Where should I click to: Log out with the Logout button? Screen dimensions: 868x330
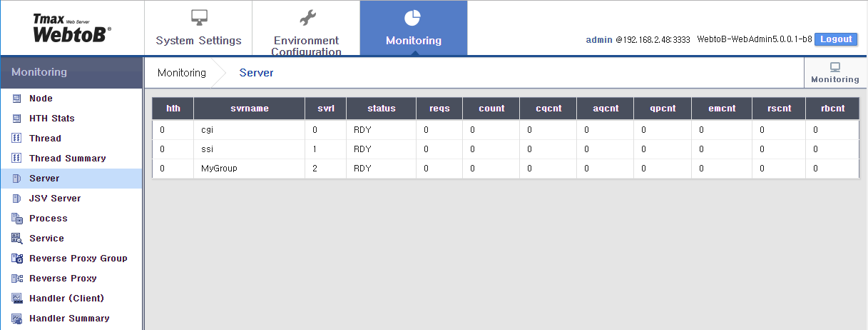[836, 39]
